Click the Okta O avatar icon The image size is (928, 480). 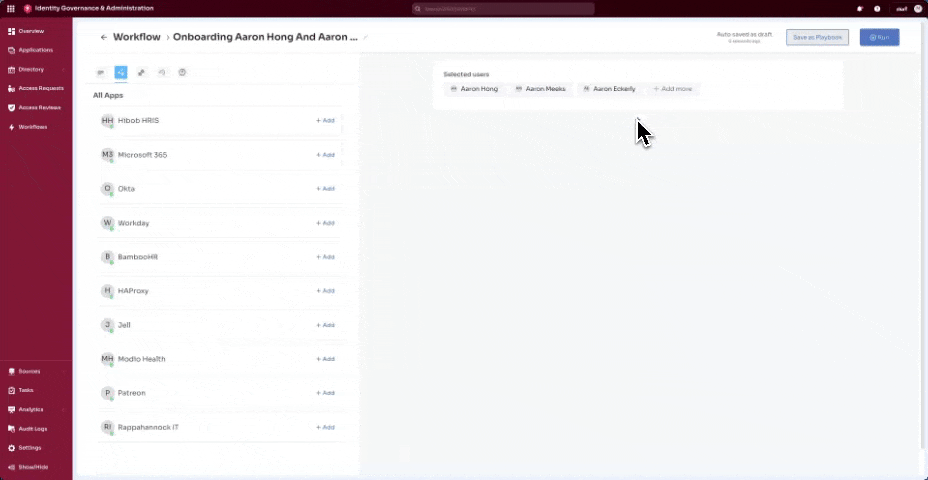[107, 189]
